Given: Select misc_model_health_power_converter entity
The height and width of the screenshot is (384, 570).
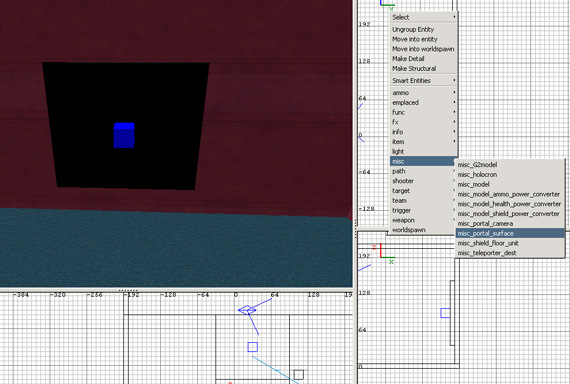Looking at the screenshot, I should click(x=510, y=204).
